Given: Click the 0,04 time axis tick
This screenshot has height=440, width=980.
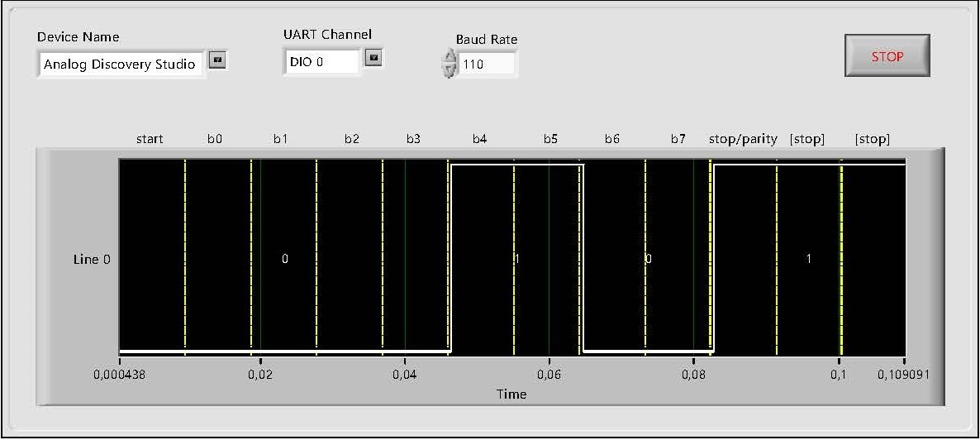Looking at the screenshot, I should pos(404,375).
